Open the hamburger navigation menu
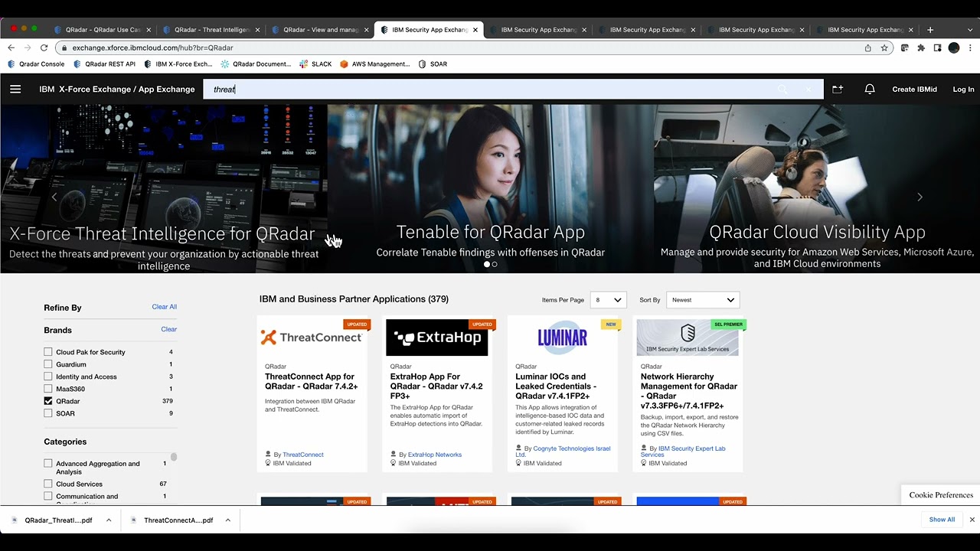The width and height of the screenshot is (980, 551). tap(15, 90)
